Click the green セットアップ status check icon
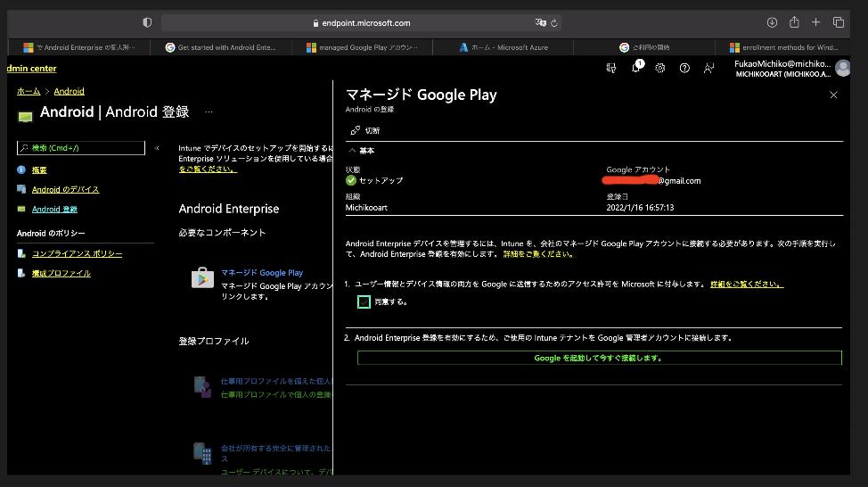 [351, 180]
